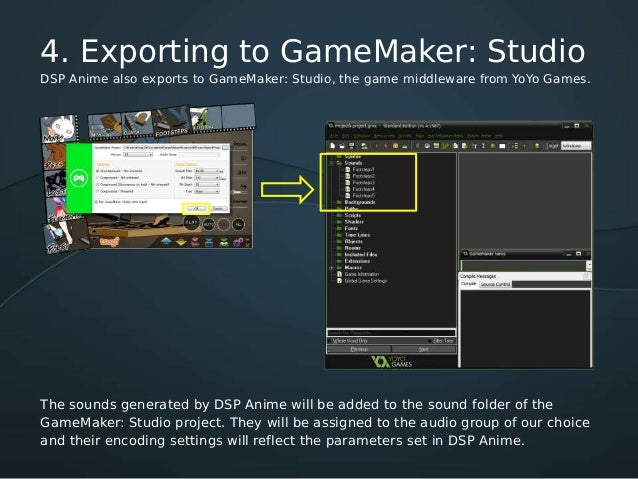
Task: Collapse the Sounds folder in resource tree
Action: pos(331,163)
